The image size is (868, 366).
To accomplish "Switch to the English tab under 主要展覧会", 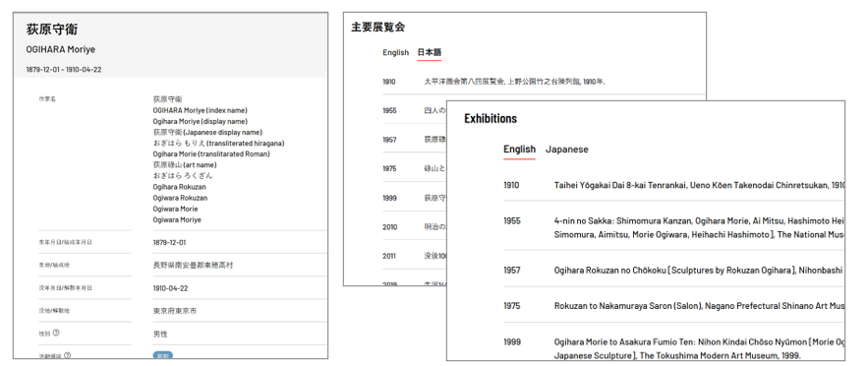I will point(395,52).
